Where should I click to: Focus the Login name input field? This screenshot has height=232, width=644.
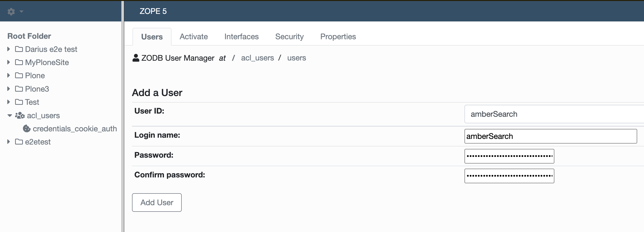point(550,136)
